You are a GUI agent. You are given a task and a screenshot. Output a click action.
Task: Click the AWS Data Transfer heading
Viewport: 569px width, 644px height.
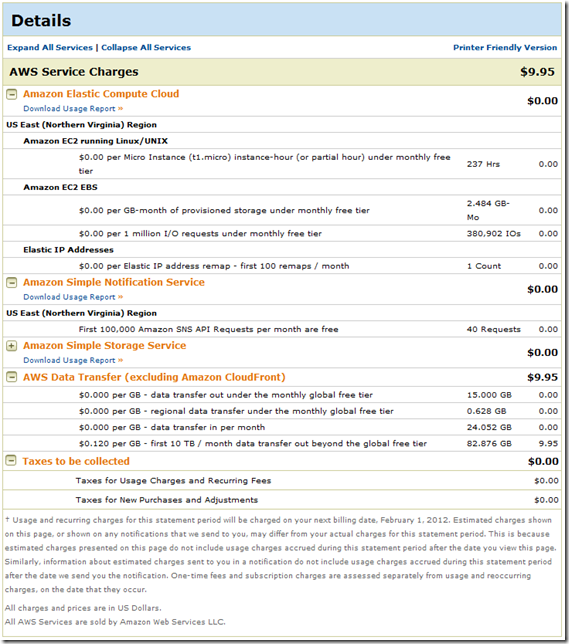[x=154, y=377]
